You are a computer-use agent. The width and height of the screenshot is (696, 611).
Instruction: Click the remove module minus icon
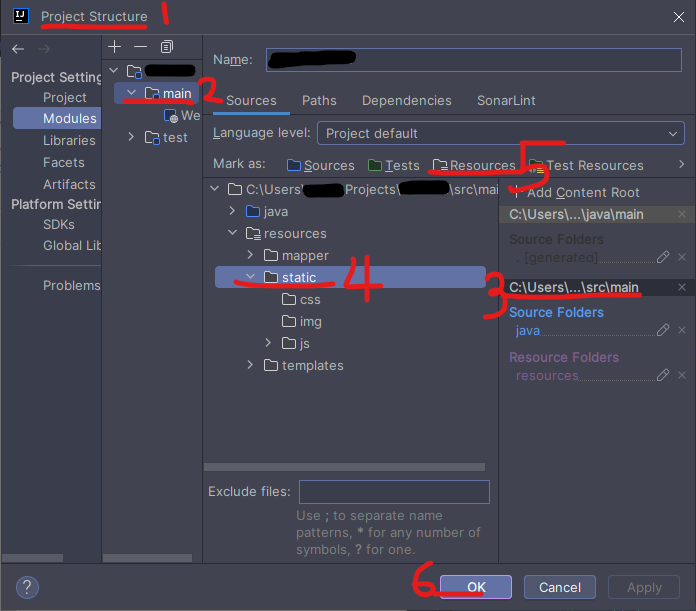click(x=140, y=47)
